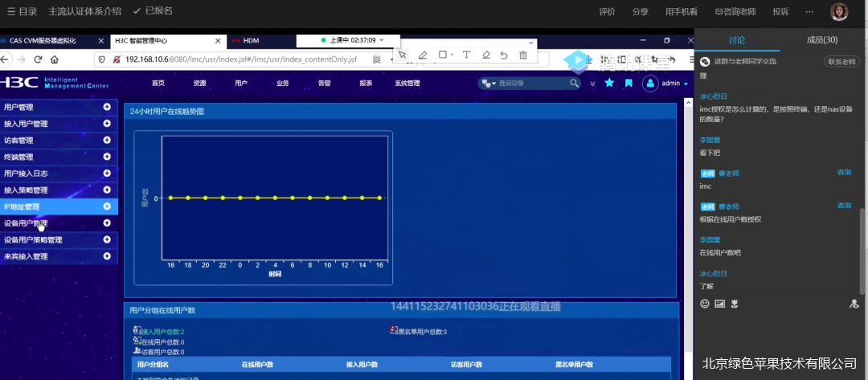868x380 pixels.
Task: Undo the last annotation
Action: 504,55
